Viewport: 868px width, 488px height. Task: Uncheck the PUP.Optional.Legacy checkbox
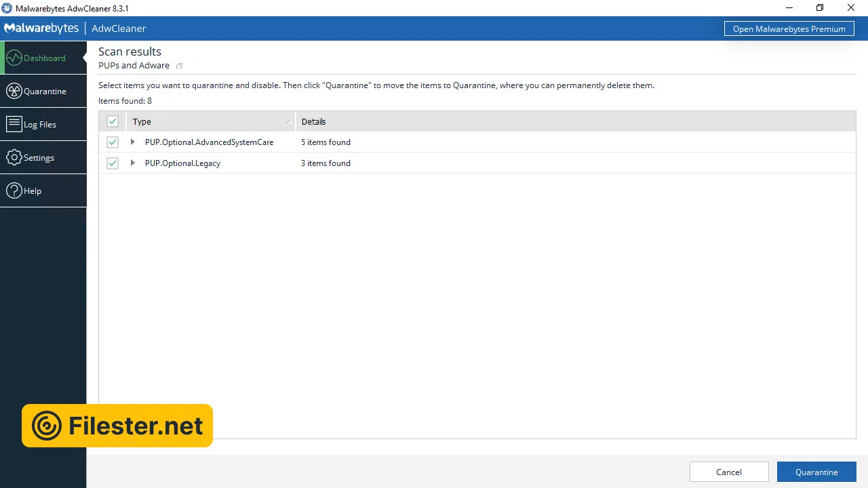pos(113,163)
